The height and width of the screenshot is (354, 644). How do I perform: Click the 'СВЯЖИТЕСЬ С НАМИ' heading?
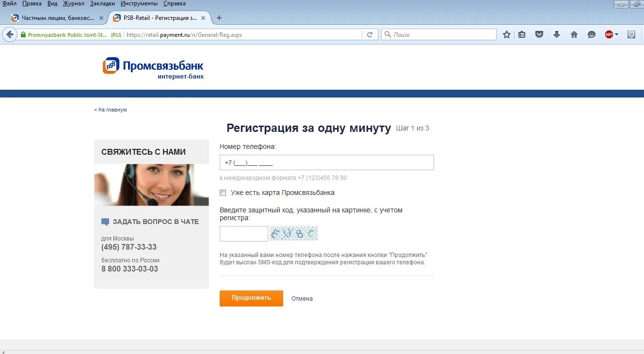coord(144,152)
